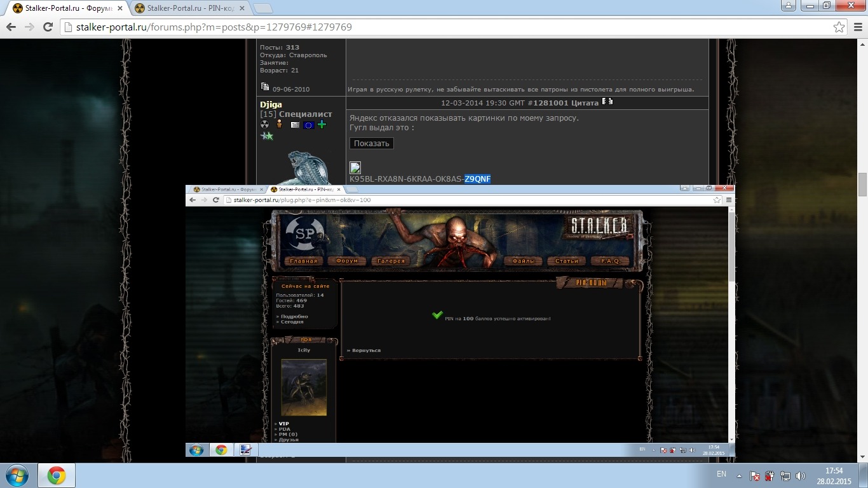This screenshot has height=488, width=868.
Task: Reload the forum page
Action: click(x=48, y=27)
